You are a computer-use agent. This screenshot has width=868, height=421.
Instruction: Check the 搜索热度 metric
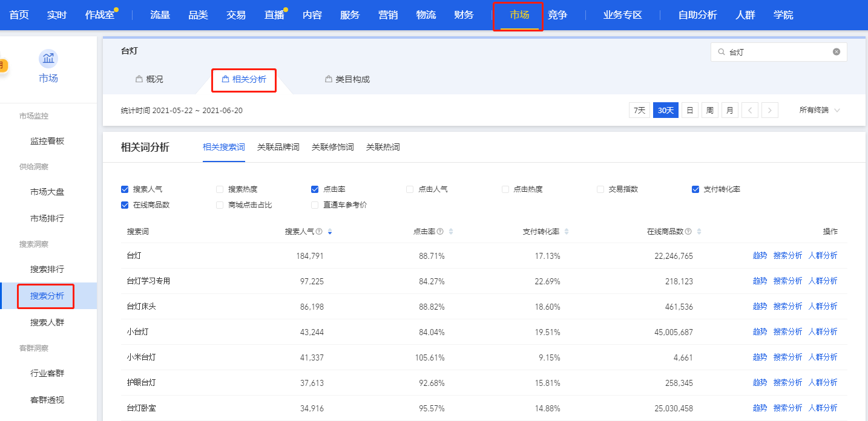pos(220,189)
